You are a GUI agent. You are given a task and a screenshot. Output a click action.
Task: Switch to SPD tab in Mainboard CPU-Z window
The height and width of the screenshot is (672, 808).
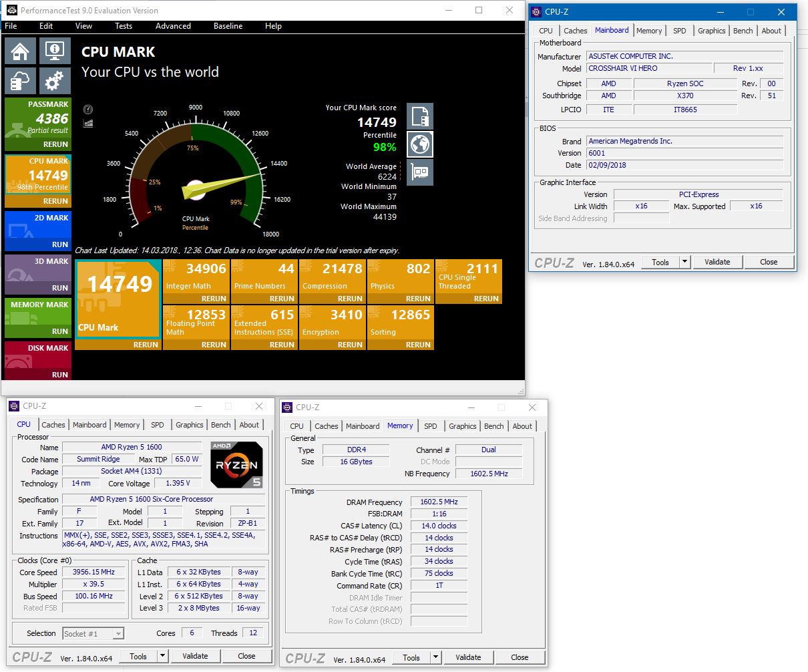click(679, 31)
